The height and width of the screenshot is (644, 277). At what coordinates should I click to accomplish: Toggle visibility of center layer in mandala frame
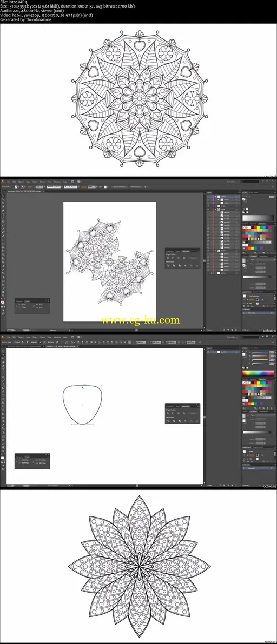tap(208, 206)
